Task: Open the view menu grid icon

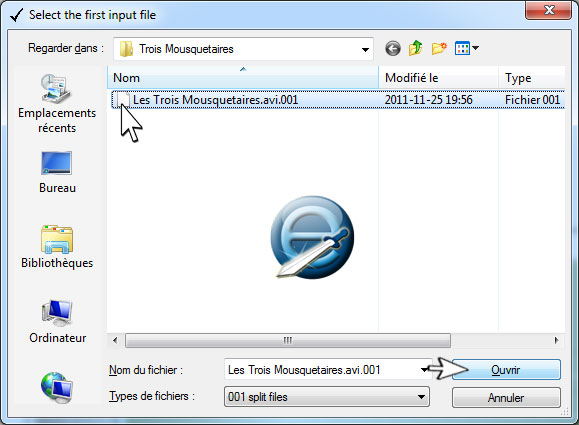Action: (x=466, y=48)
